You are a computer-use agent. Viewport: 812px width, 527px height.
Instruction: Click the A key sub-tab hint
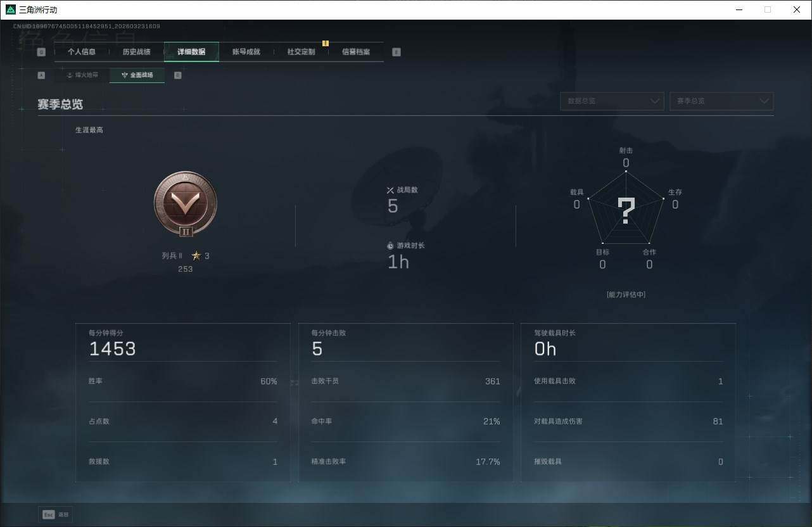(x=41, y=75)
